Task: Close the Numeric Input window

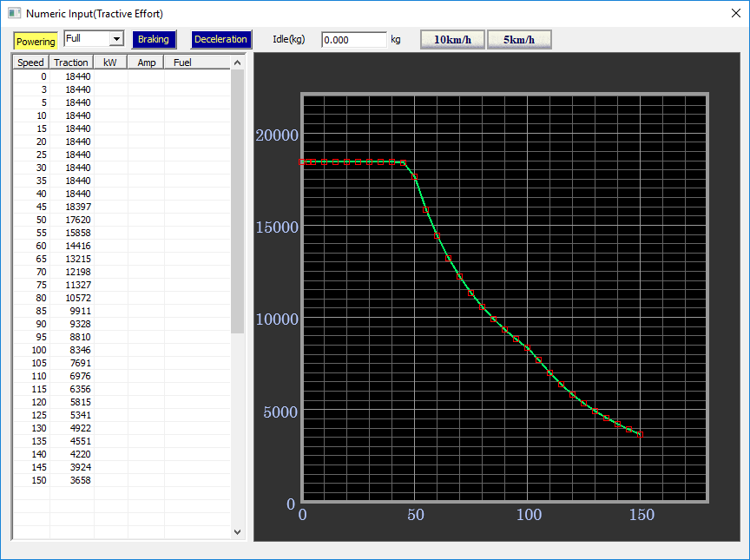Action: 735,13
